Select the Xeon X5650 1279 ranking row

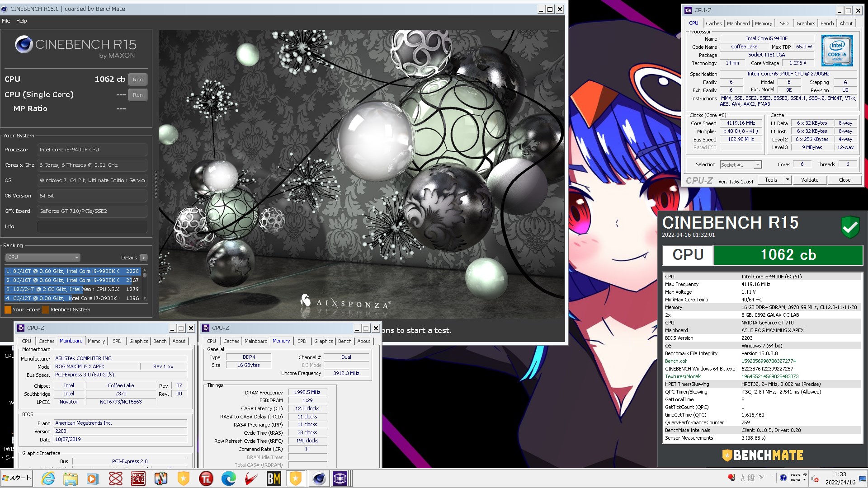click(x=73, y=289)
